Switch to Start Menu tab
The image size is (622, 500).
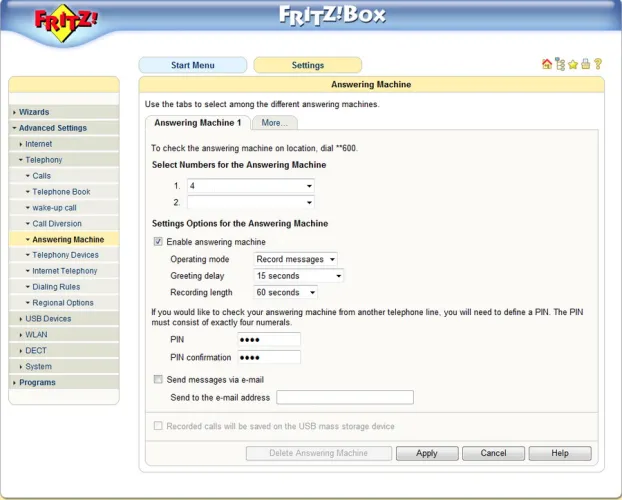[x=193, y=65]
